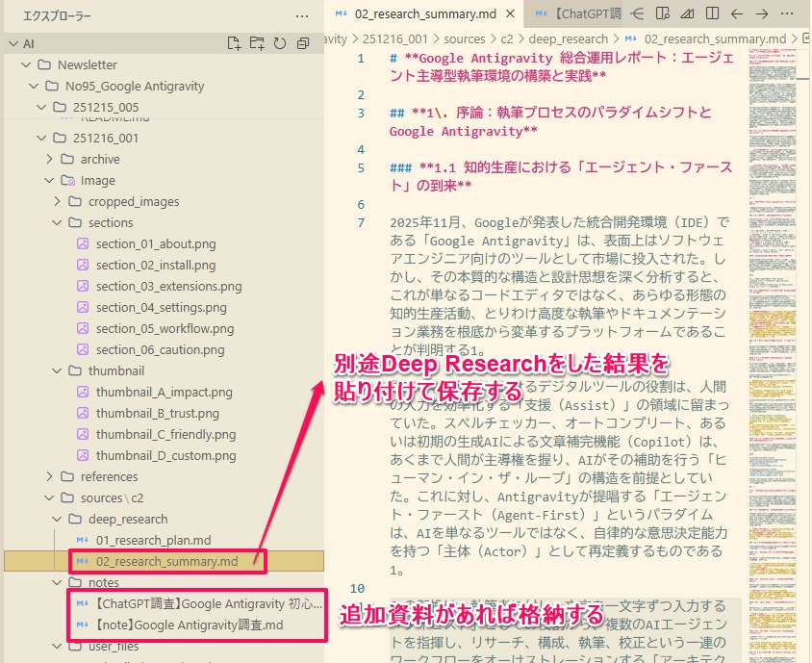Click folder icon of references
The image size is (812, 663).
67,476
